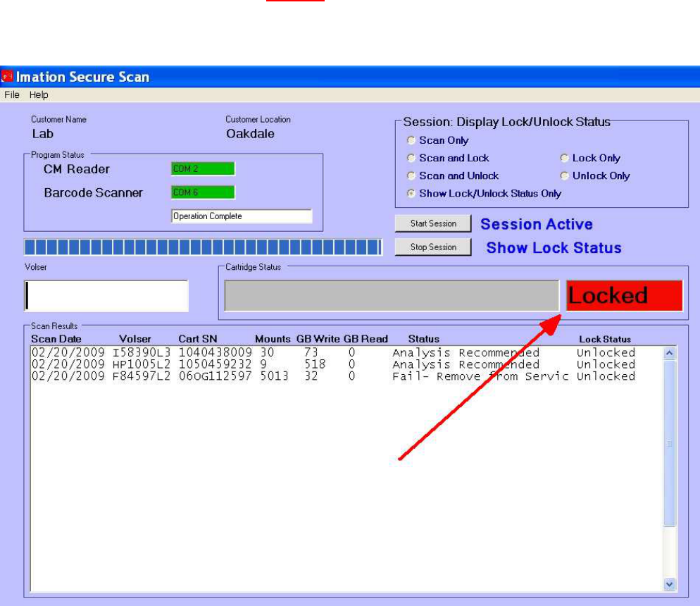
Task: Click the red Locked status indicator
Action: point(625,296)
